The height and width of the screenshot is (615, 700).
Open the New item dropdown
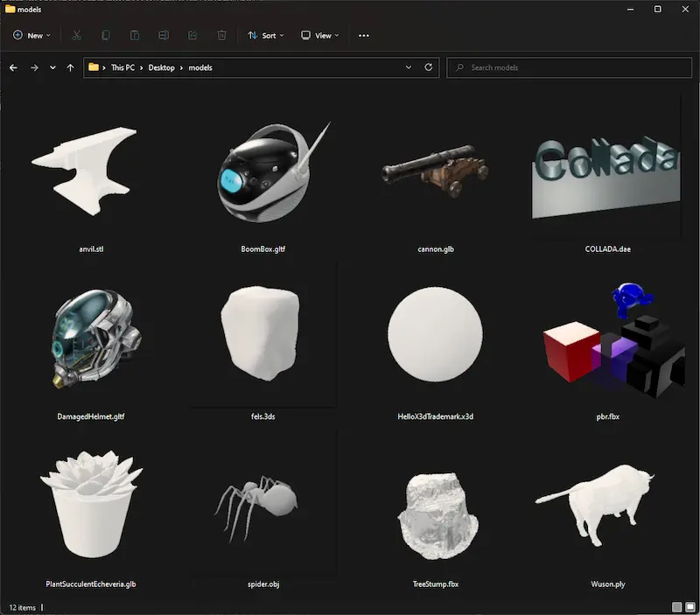tap(31, 35)
